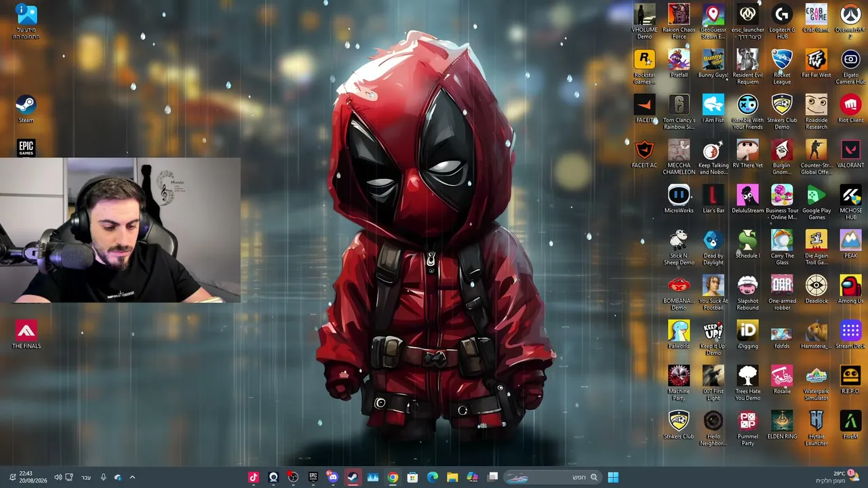Launch FiveM from the desktop

pyautogui.click(x=850, y=425)
